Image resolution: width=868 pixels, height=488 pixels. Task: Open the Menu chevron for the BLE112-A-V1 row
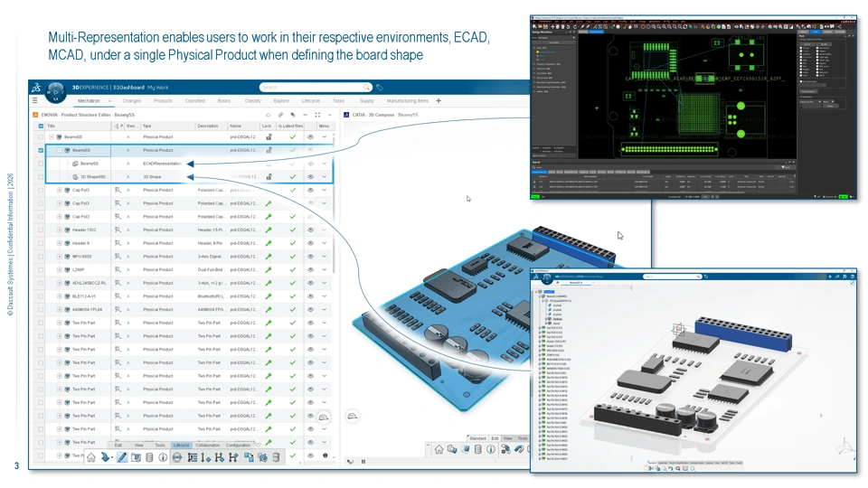point(325,296)
